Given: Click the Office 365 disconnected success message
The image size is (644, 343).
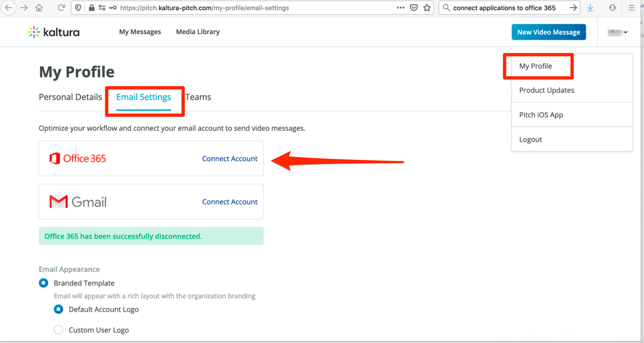Looking at the screenshot, I should [151, 236].
